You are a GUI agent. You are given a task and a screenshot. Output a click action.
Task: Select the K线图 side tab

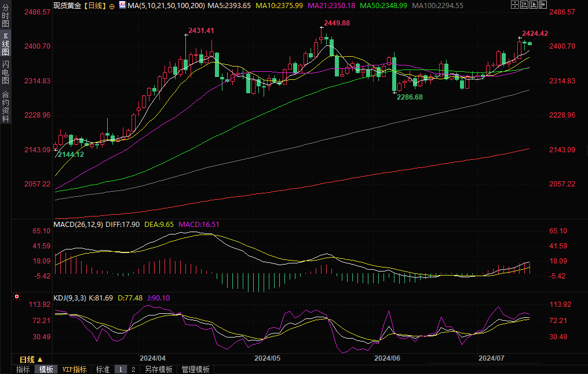[5, 45]
